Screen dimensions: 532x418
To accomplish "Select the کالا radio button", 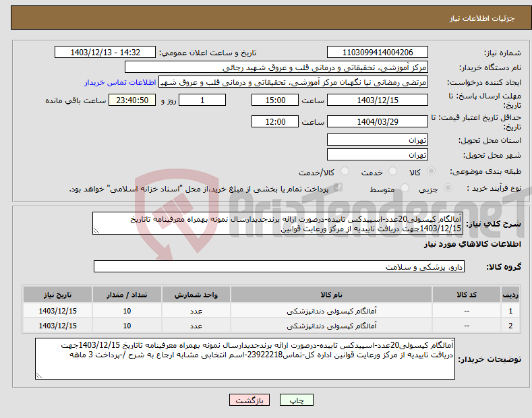I will pos(431,171).
